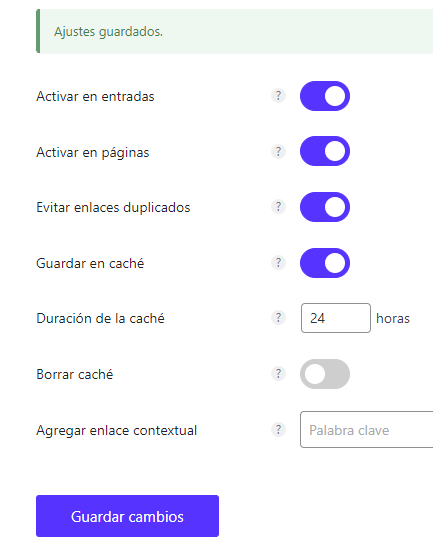Enable the Borrar caché toggle
433x543 pixels.
coord(325,374)
